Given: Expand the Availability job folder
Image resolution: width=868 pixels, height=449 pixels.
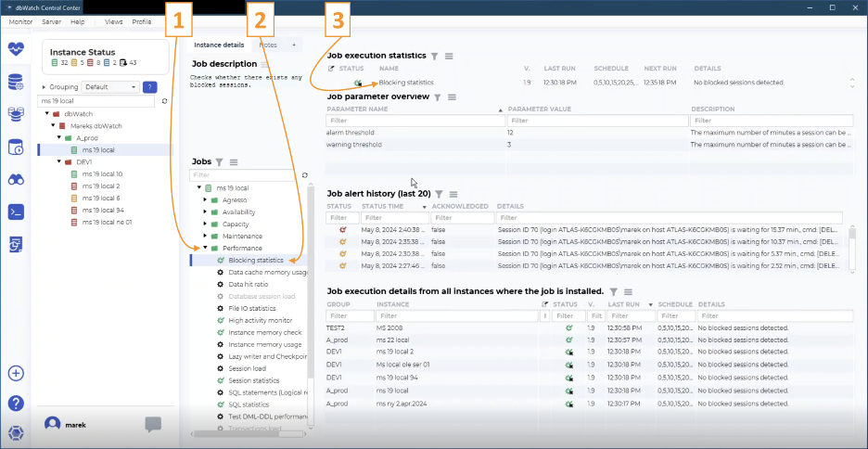Looking at the screenshot, I should tap(205, 212).
